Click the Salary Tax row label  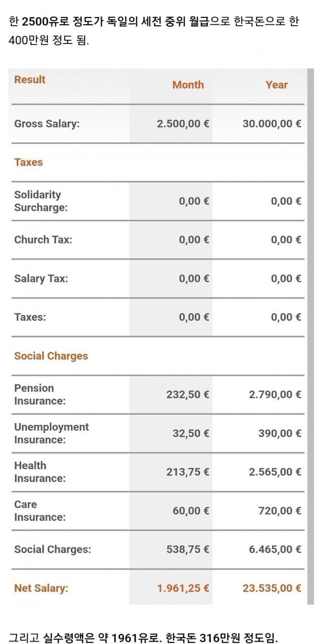[x=41, y=278]
